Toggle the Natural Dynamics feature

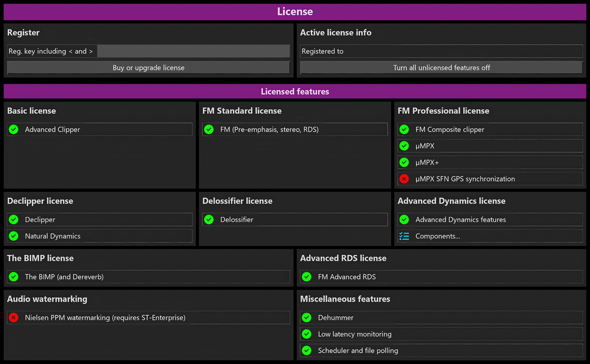click(x=99, y=236)
